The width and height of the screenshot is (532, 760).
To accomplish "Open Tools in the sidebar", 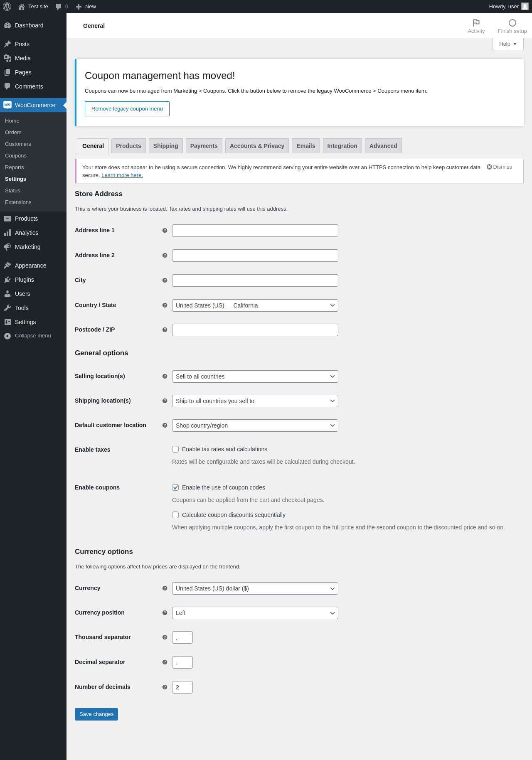I will (33, 308).
